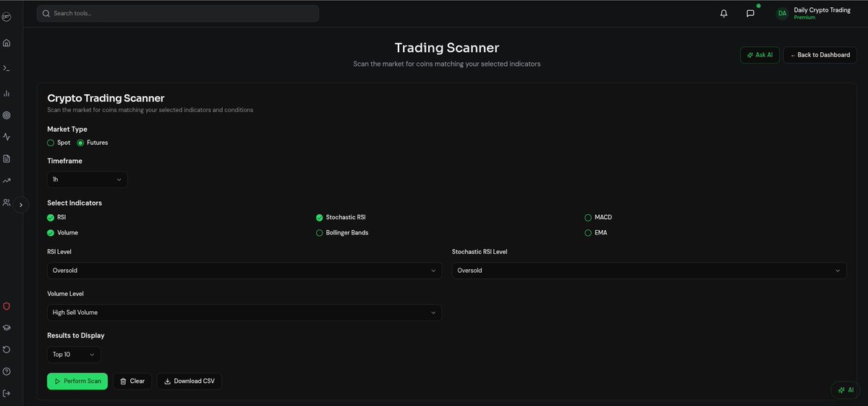Open the Home icon in sidebar
Viewport: 868px width, 406px height.
(x=7, y=43)
